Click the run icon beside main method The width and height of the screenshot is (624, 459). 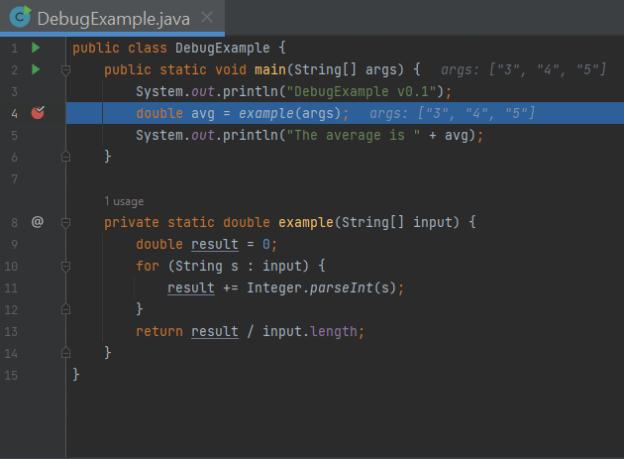click(x=37, y=70)
